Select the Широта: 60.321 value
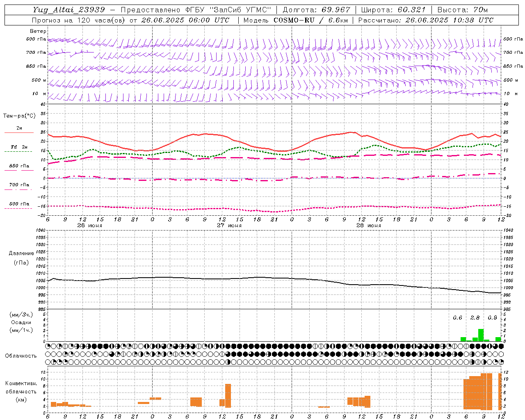This screenshot has height=420, width=525. [393, 10]
